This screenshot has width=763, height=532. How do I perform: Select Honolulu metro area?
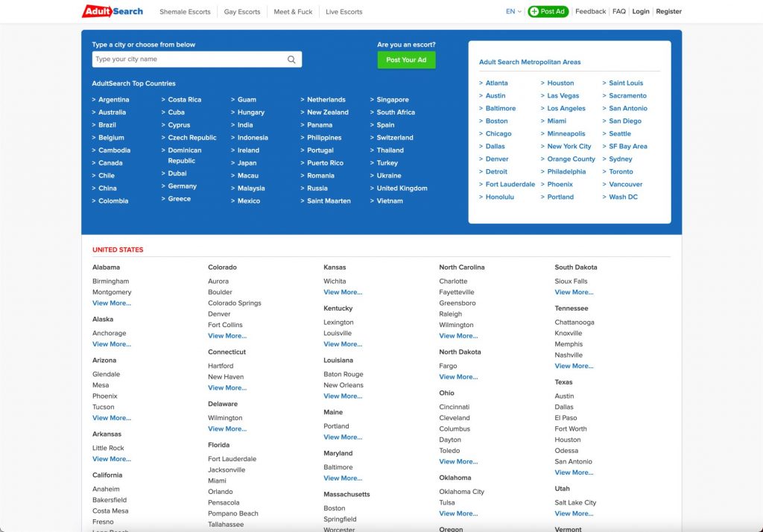click(x=500, y=197)
